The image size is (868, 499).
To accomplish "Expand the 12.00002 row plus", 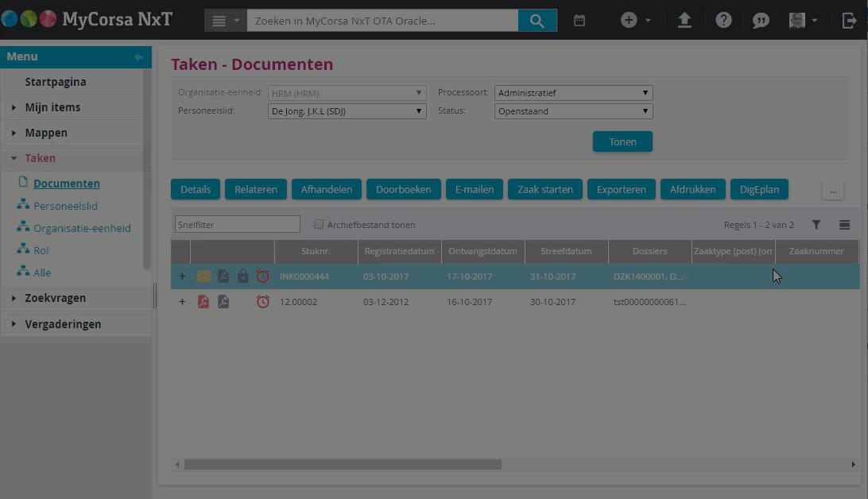I will pos(181,301).
